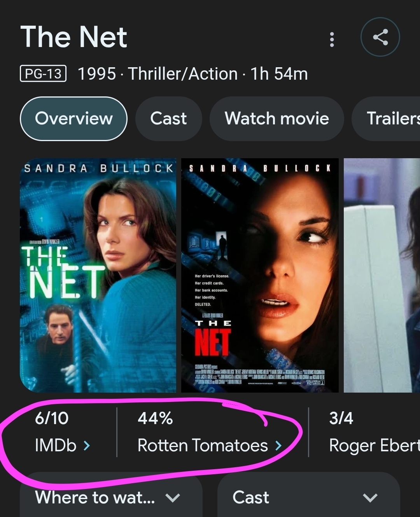Switch to the Cast tab
Screen dimensions: 420x517
(168, 119)
